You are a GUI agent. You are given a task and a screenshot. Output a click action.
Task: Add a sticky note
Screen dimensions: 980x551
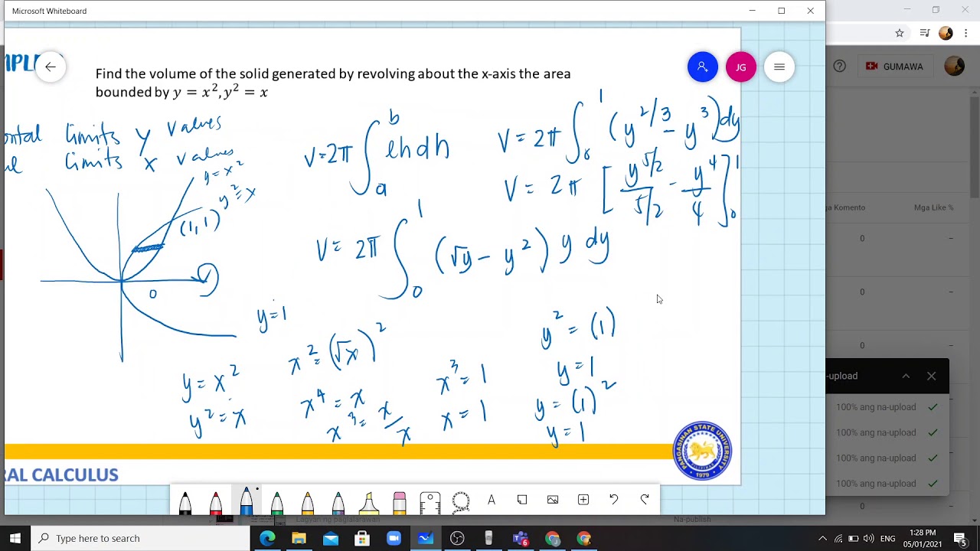pos(522,500)
